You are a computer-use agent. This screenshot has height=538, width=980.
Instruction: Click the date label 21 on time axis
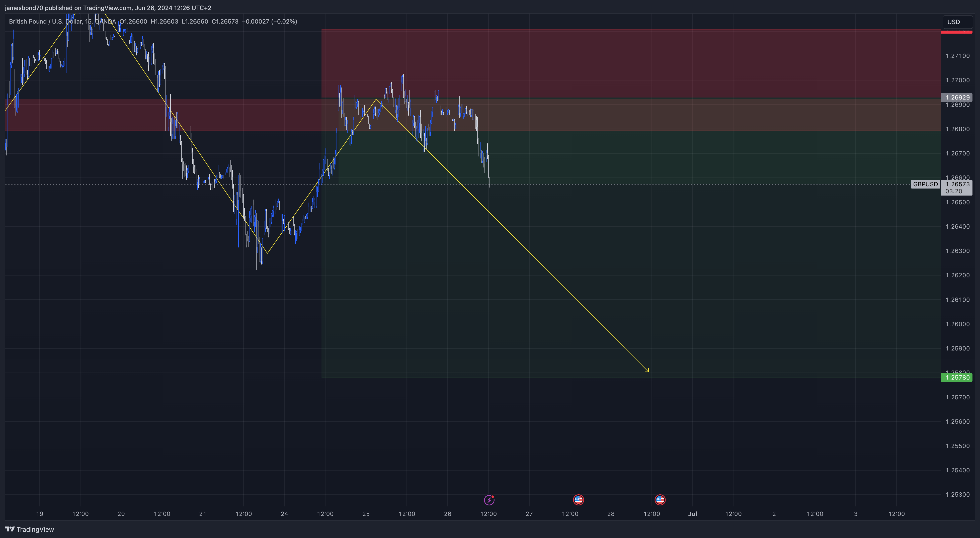point(203,514)
